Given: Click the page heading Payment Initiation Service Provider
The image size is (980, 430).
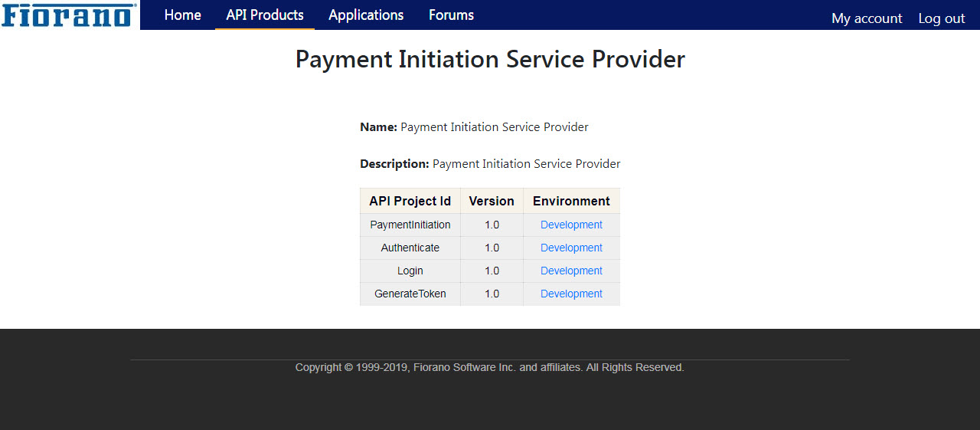Looking at the screenshot, I should (x=490, y=60).
